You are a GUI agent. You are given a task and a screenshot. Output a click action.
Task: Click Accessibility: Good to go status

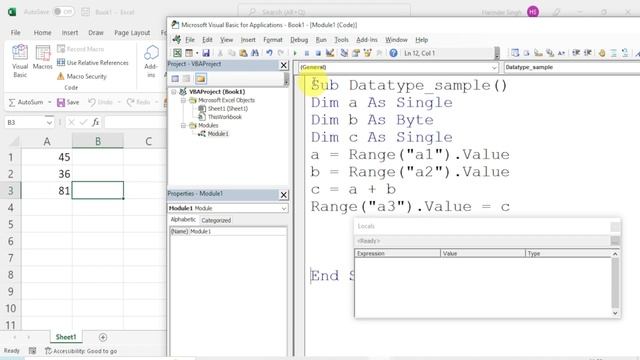click(81, 351)
